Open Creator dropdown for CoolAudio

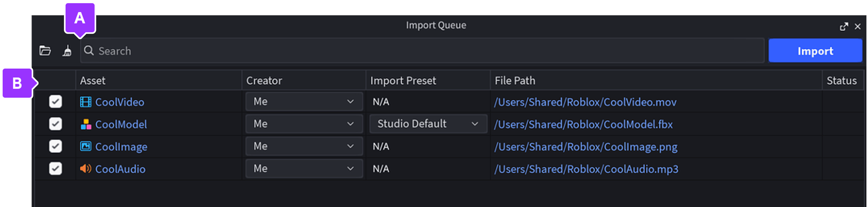304,168
